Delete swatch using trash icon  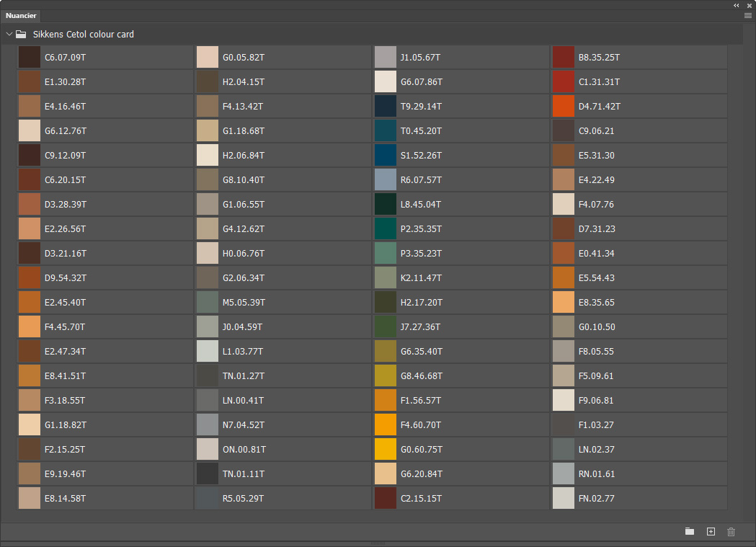731,532
